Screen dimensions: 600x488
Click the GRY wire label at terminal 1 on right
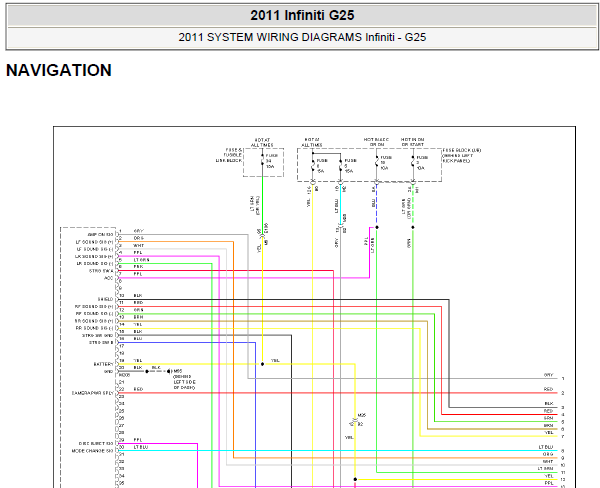coord(548,375)
